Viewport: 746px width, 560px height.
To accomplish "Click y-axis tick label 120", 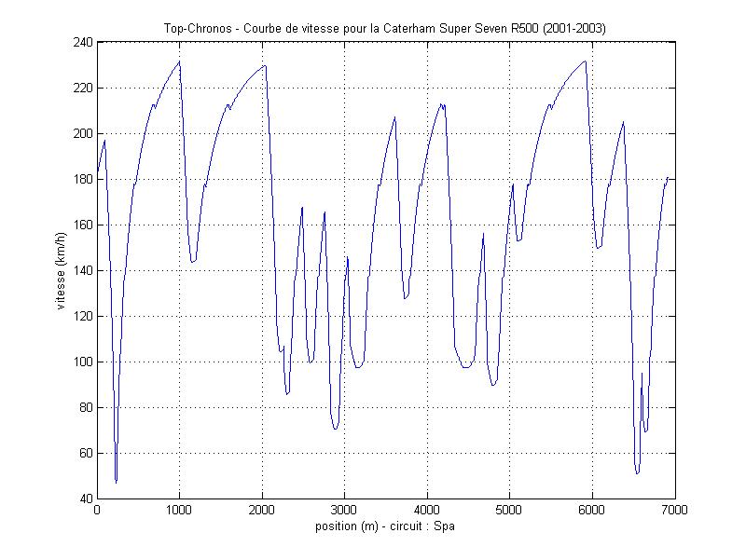I will click(83, 316).
